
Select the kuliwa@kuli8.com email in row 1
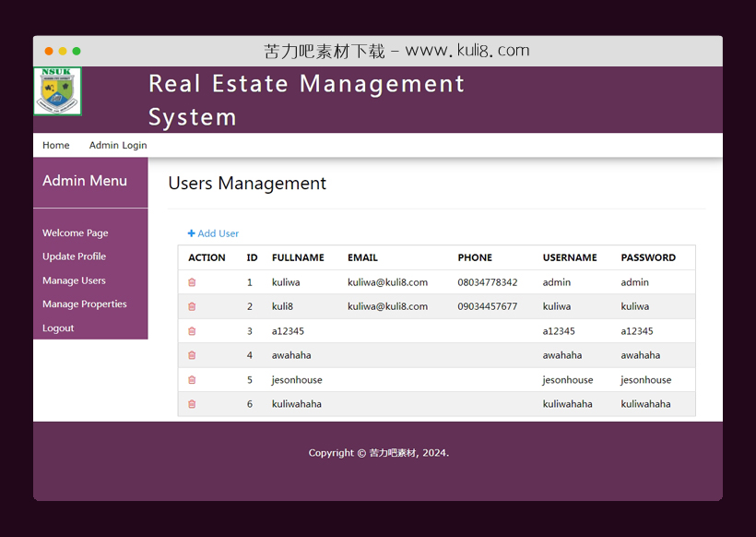pyautogui.click(x=387, y=282)
